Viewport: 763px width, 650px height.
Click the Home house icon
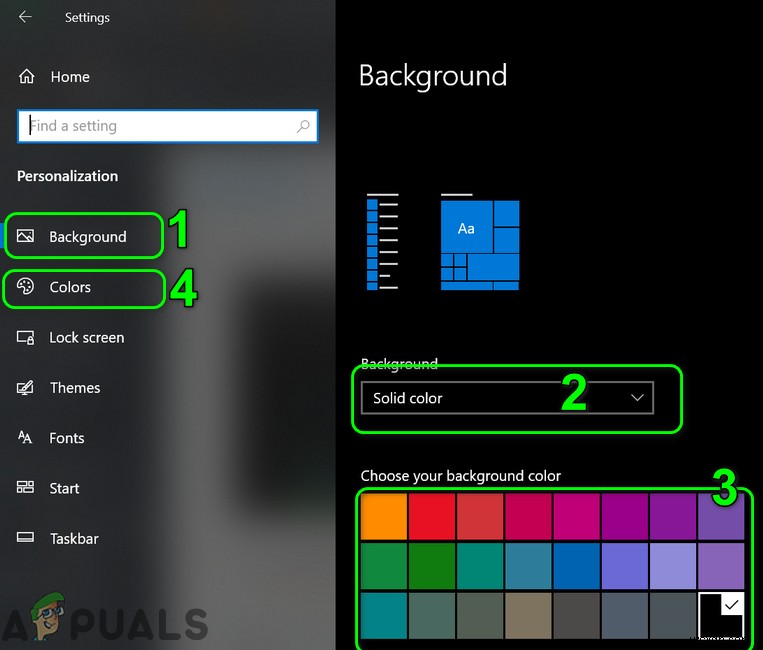pyautogui.click(x=26, y=76)
